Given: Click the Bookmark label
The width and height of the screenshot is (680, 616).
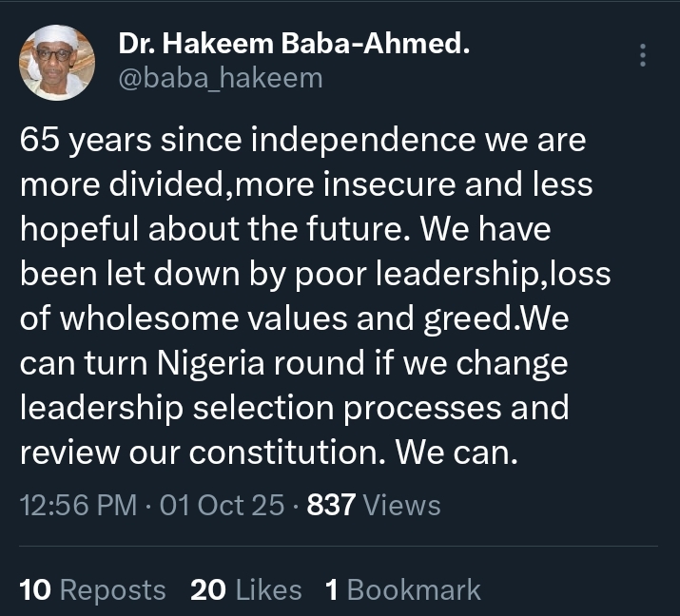Looking at the screenshot, I should click(x=414, y=590).
